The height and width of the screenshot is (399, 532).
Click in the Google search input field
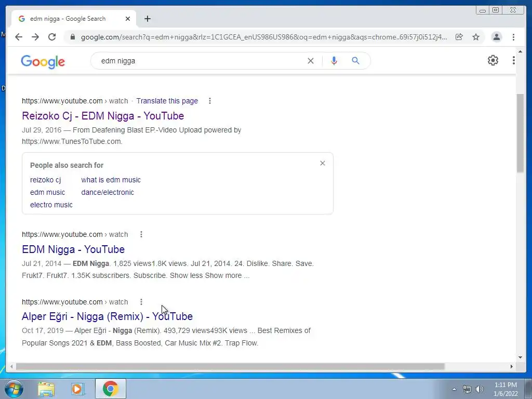200,61
